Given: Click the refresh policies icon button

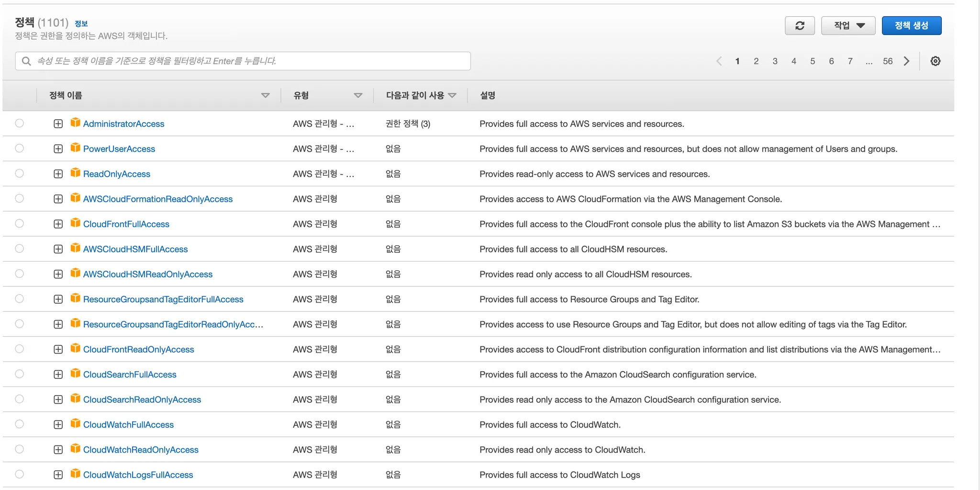Looking at the screenshot, I should [x=799, y=26].
